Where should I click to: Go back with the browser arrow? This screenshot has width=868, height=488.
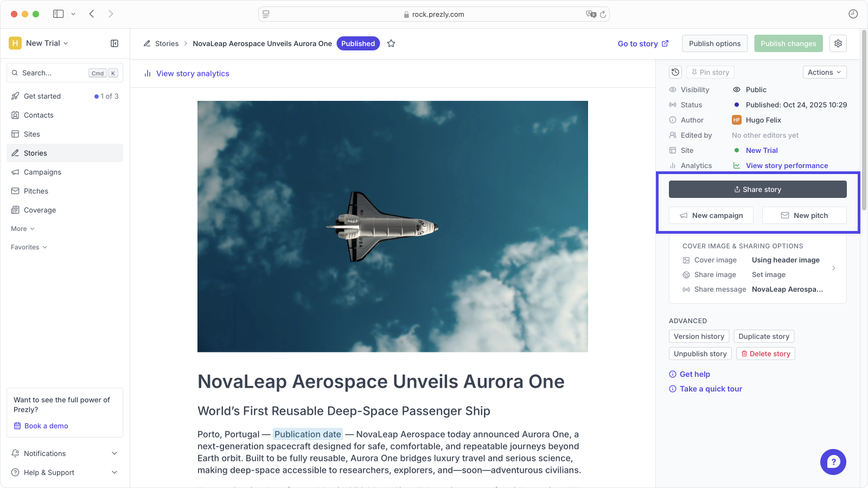[x=92, y=14]
